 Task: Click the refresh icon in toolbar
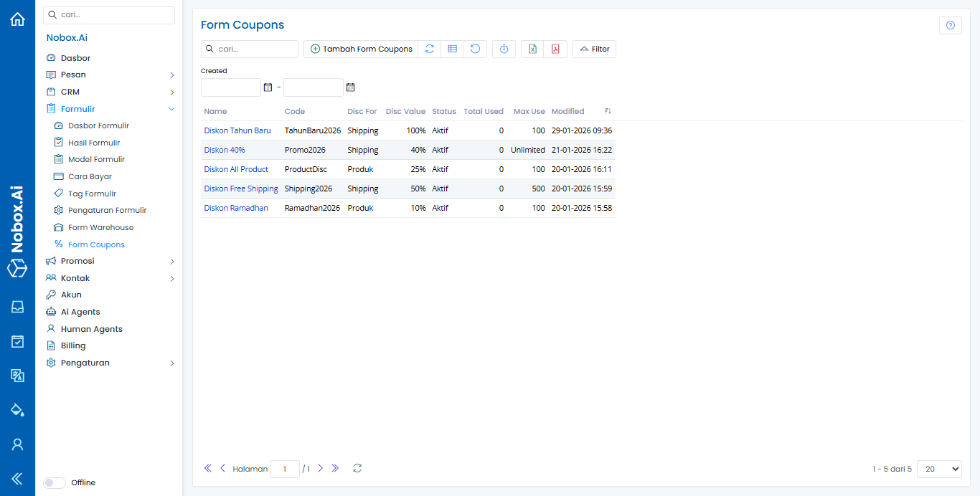[x=429, y=49]
